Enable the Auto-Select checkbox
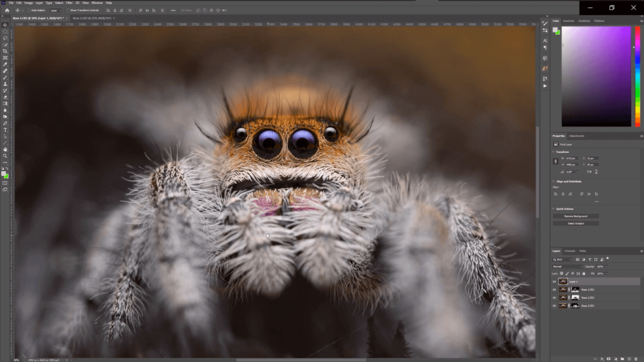The image size is (644, 362). click(x=29, y=10)
